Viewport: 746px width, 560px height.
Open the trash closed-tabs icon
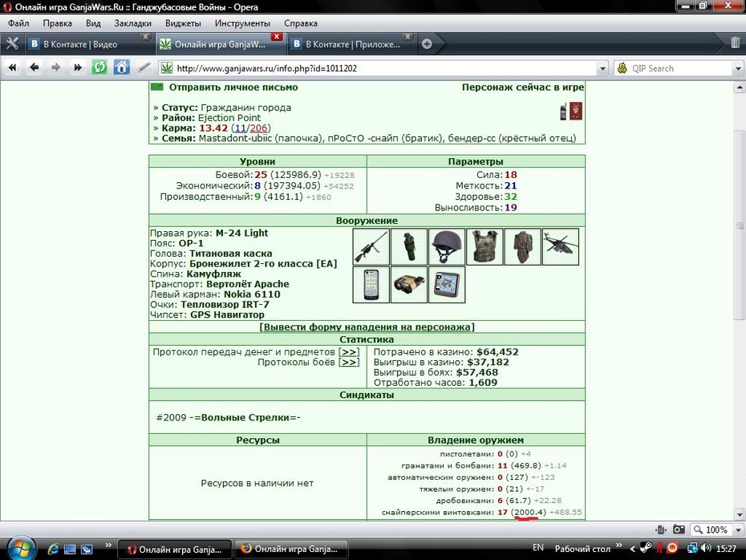[735, 43]
